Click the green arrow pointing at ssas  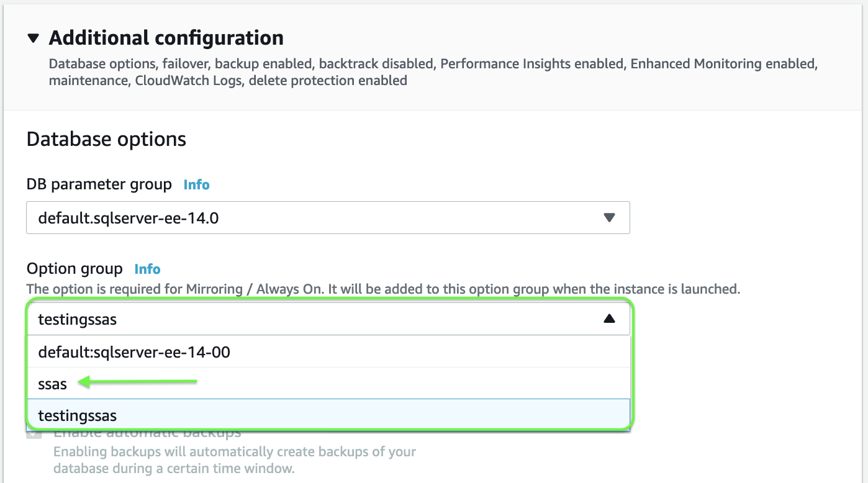tap(138, 383)
